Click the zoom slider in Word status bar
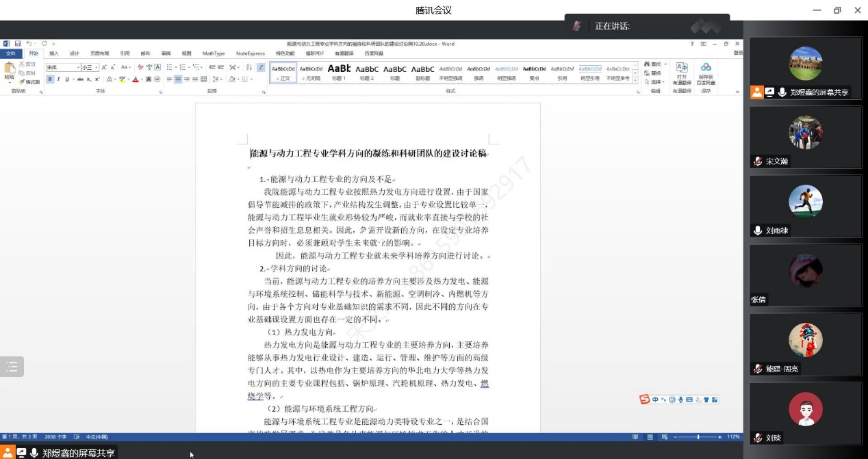 point(698,436)
